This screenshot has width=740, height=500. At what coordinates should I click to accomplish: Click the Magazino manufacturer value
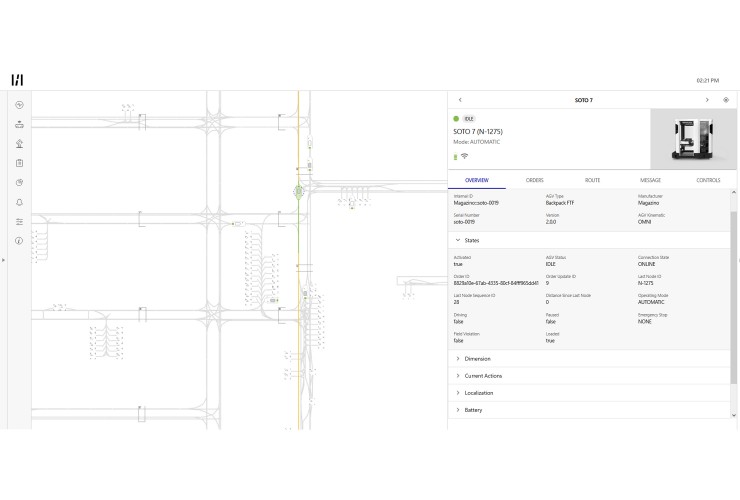click(x=648, y=203)
